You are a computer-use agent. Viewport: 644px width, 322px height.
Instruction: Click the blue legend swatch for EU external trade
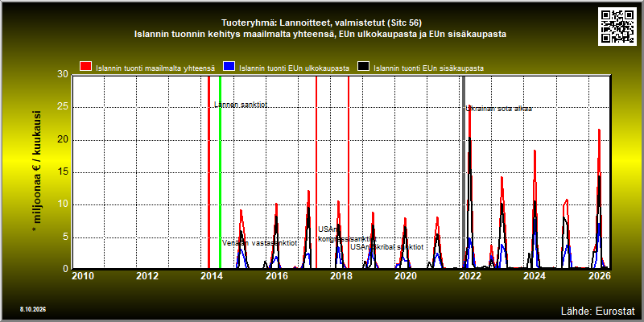pyautogui.click(x=229, y=68)
